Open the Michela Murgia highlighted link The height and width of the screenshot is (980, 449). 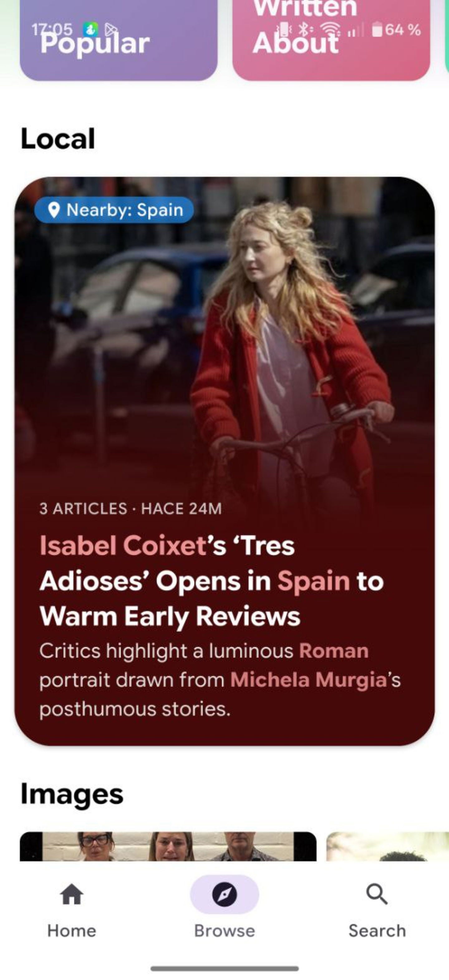308,679
